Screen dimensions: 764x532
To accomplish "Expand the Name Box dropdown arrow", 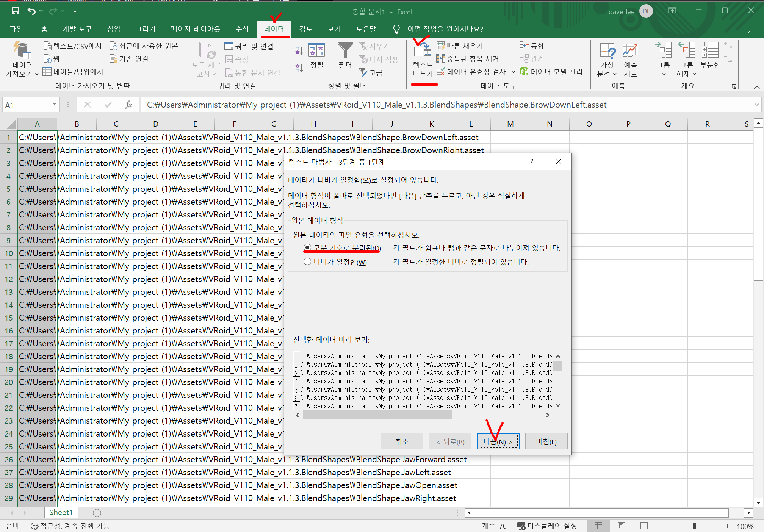I will tap(54, 105).
